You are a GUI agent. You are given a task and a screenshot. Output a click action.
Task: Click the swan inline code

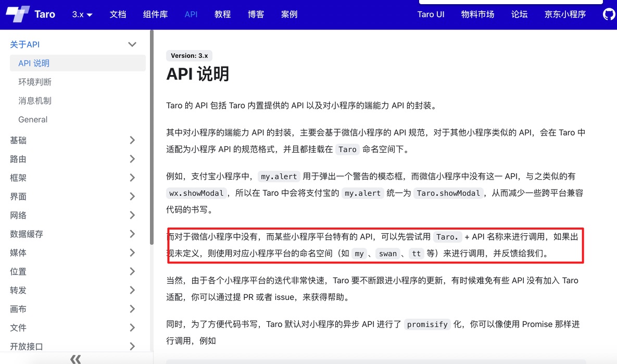(x=387, y=254)
